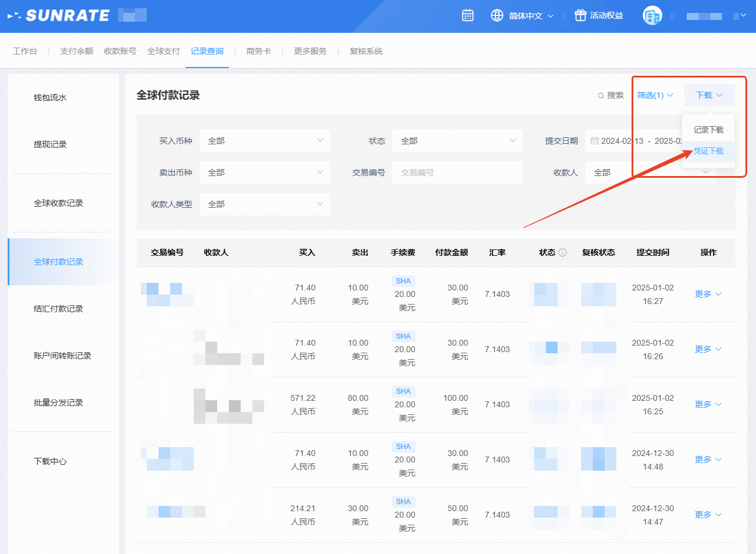Click the SUNRATE logo
Screen dimensions: 756x554
point(59,16)
